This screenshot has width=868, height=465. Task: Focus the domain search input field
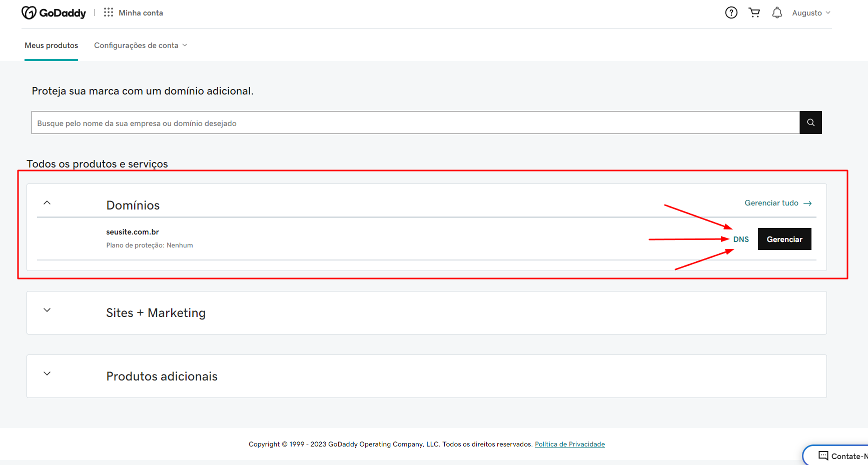[x=415, y=122]
